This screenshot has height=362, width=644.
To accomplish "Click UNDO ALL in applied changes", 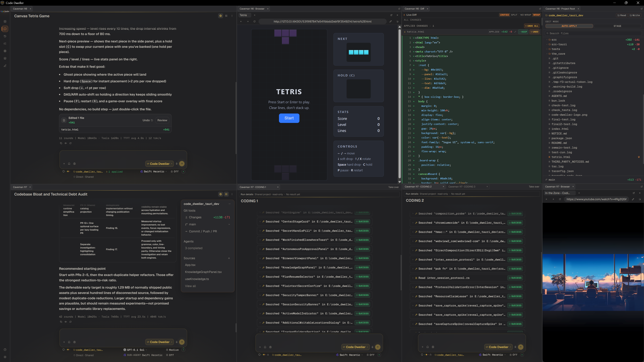I will (x=531, y=26).
